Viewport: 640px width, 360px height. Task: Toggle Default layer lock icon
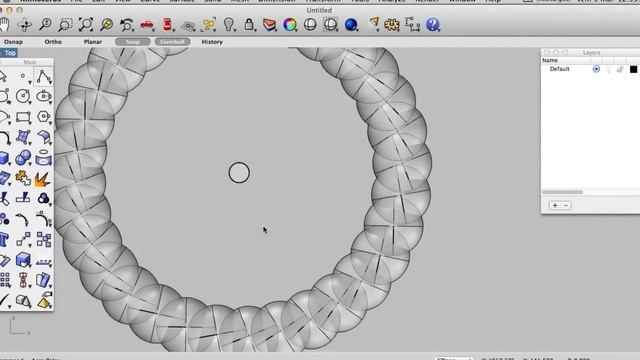(x=620, y=69)
